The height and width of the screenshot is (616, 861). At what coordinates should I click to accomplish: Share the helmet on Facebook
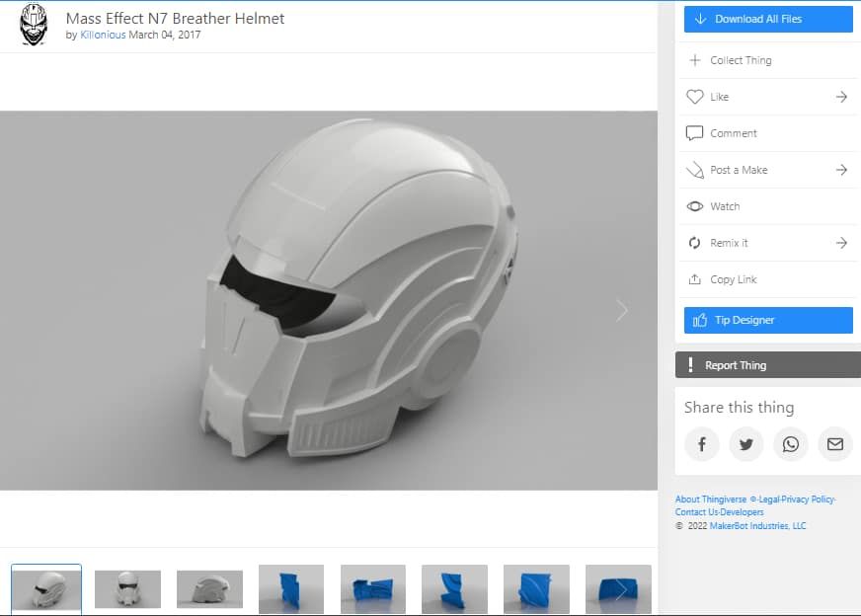tap(701, 444)
